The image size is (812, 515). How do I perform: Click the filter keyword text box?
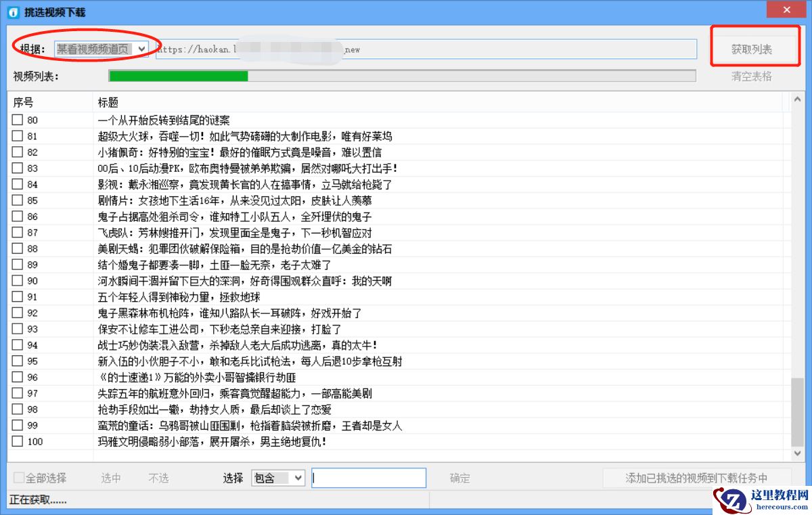[x=369, y=478]
